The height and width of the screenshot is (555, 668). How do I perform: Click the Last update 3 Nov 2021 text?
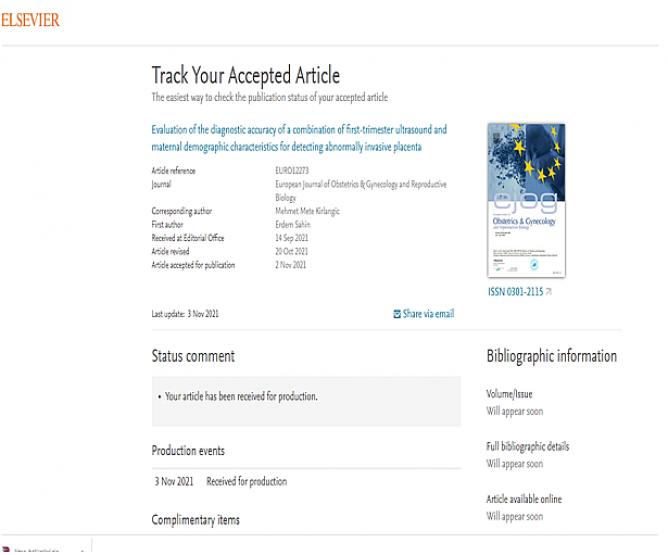point(185,314)
